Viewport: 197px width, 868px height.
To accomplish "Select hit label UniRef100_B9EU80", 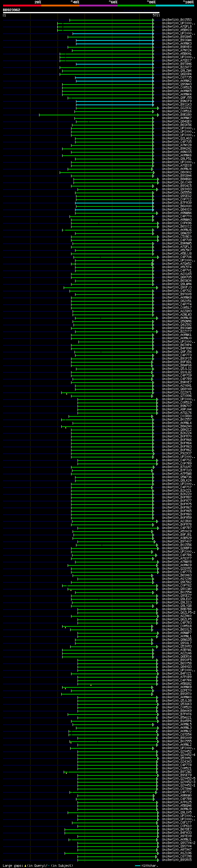I will click(x=177, y=115).
